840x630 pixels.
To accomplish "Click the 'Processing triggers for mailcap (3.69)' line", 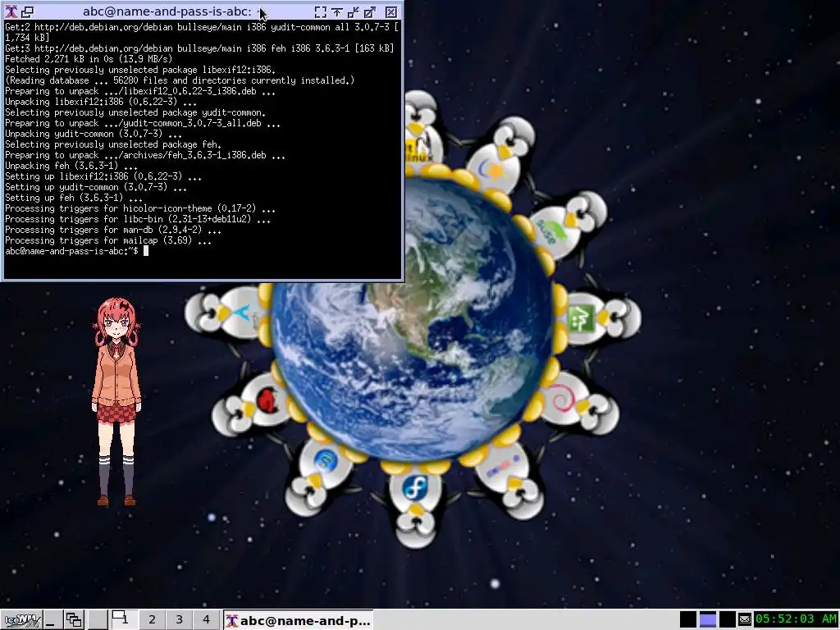I will pos(107,240).
